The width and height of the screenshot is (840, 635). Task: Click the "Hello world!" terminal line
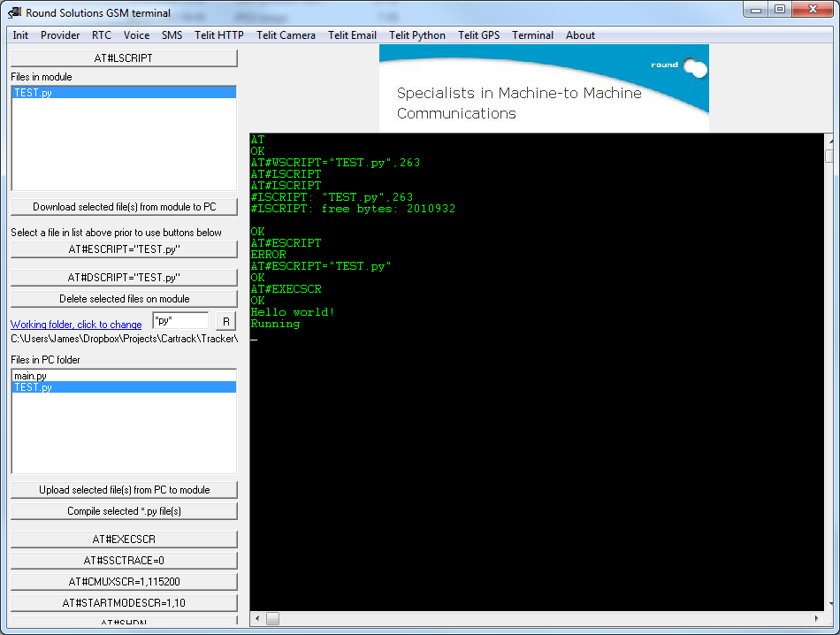coord(293,312)
